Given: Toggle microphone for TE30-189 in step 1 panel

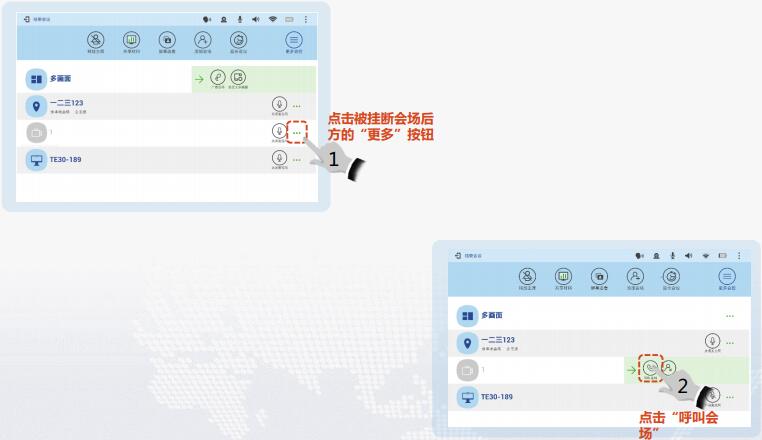Looking at the screenshot, I should point(279,159).
